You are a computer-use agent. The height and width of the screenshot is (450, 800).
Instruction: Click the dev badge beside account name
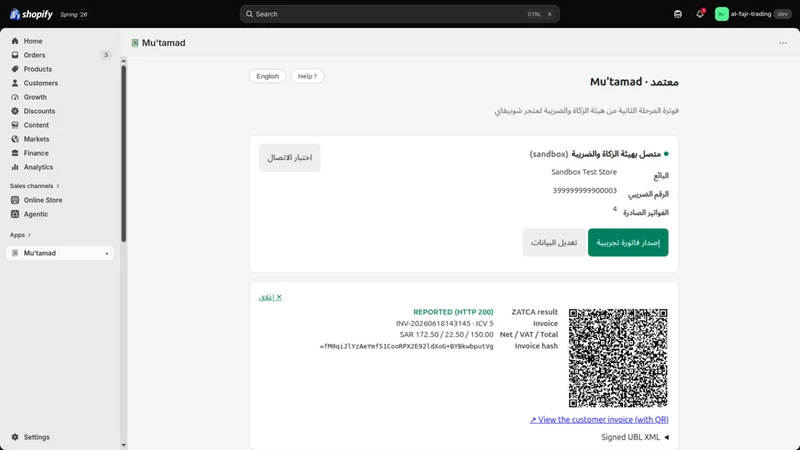783,14
